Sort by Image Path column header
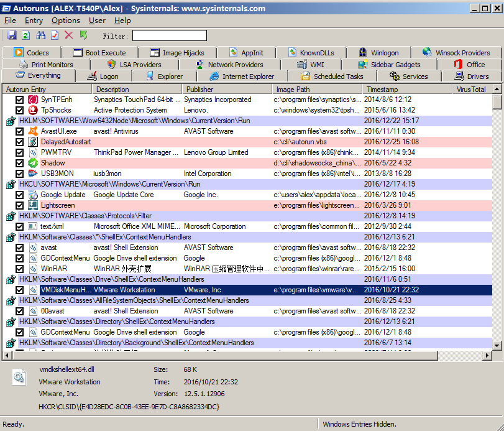Viewport: 504px width, 431px height. [317, 90]
